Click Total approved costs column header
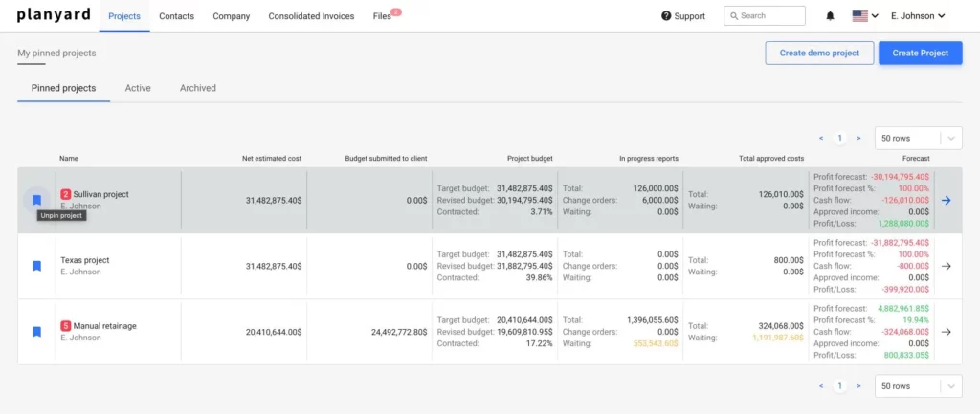This screenshot has height=414, width=980. 771,159
